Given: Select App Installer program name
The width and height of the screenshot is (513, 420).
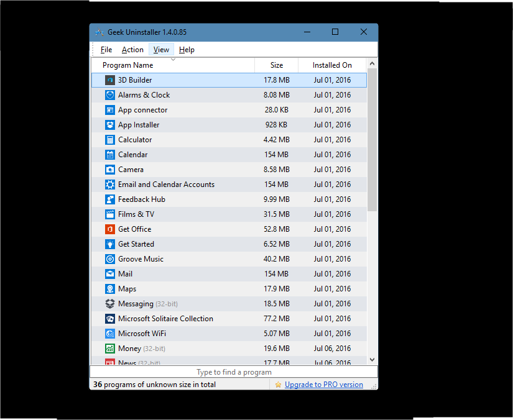Looking at the screenshot, I should (139, 125).
